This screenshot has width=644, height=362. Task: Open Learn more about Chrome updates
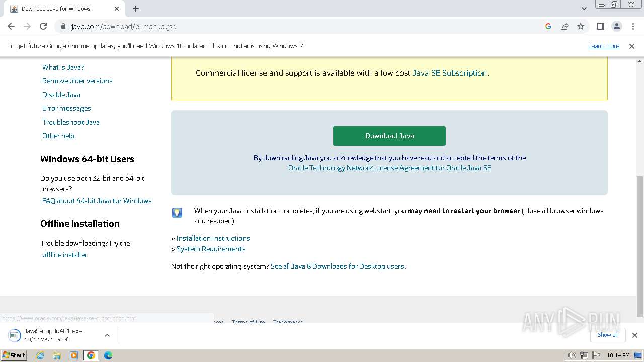click(604, 46)
